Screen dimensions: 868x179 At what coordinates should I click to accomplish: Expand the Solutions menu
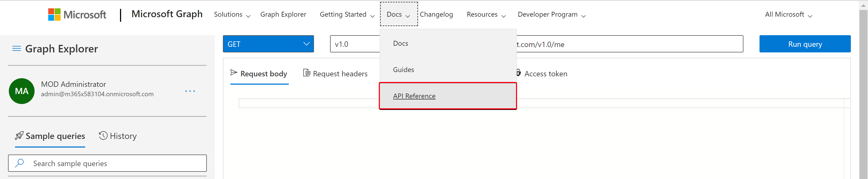[232, 15]
